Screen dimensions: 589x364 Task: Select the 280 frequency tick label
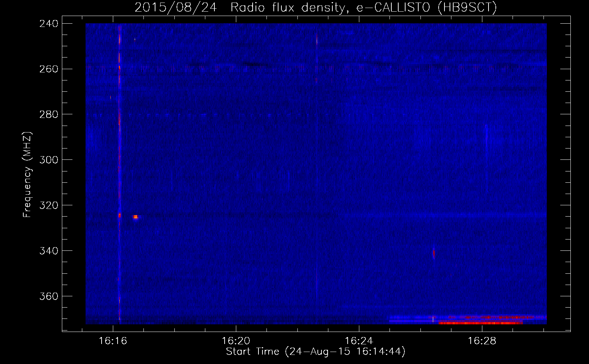[x=49, y=115]
